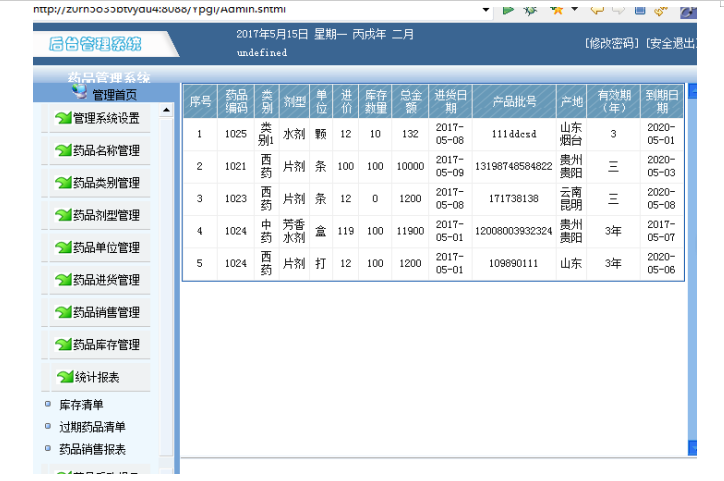Select the drug code cell 1021

tap(236, 166)
